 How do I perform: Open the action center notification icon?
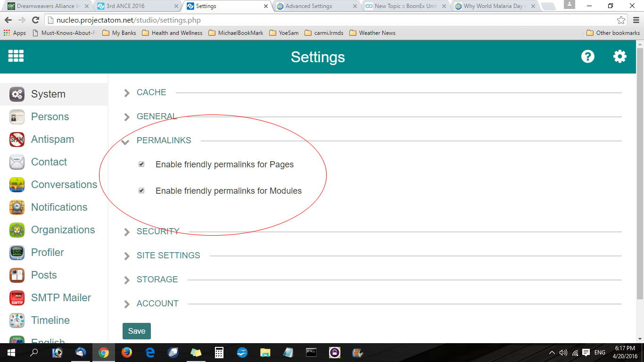586,353
